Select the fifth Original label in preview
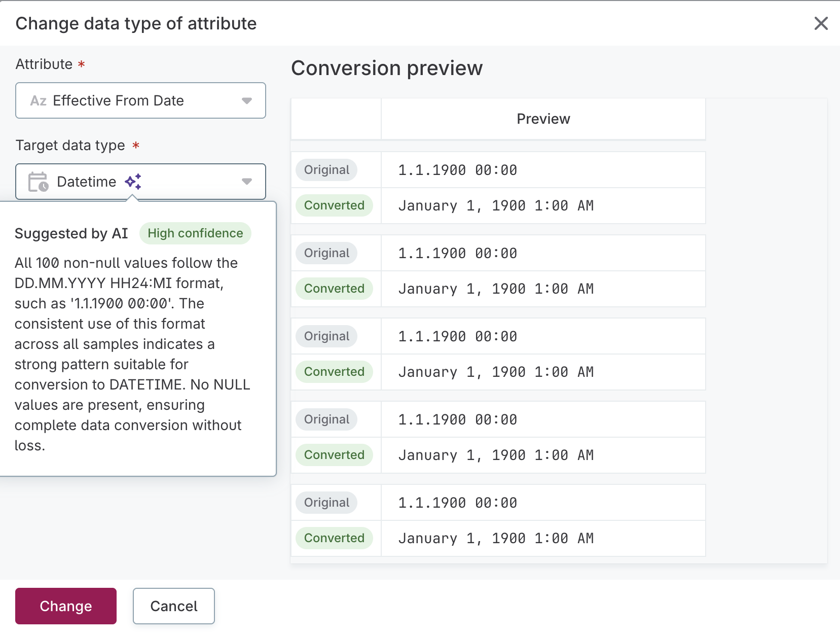840x636 pixels. [326, 503]
